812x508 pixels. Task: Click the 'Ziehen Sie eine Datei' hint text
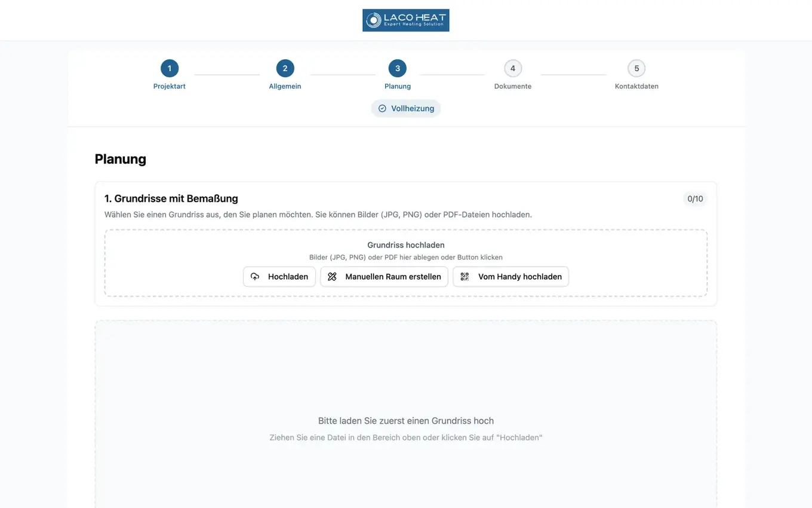(x=406, y=437)
